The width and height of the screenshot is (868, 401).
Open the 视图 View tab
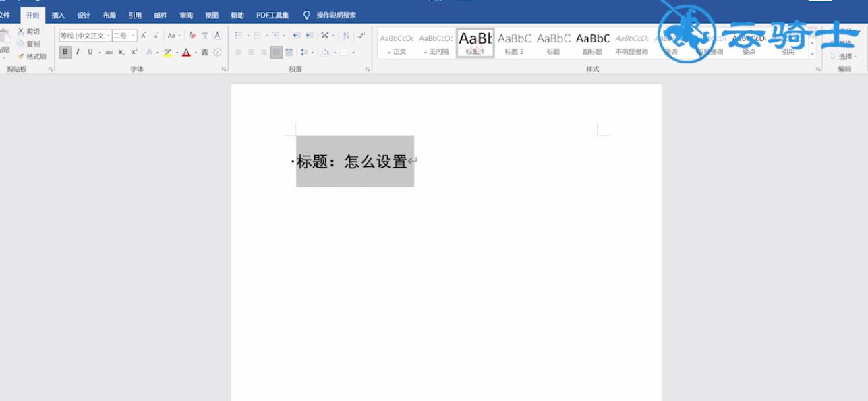[x=212, y=15]
